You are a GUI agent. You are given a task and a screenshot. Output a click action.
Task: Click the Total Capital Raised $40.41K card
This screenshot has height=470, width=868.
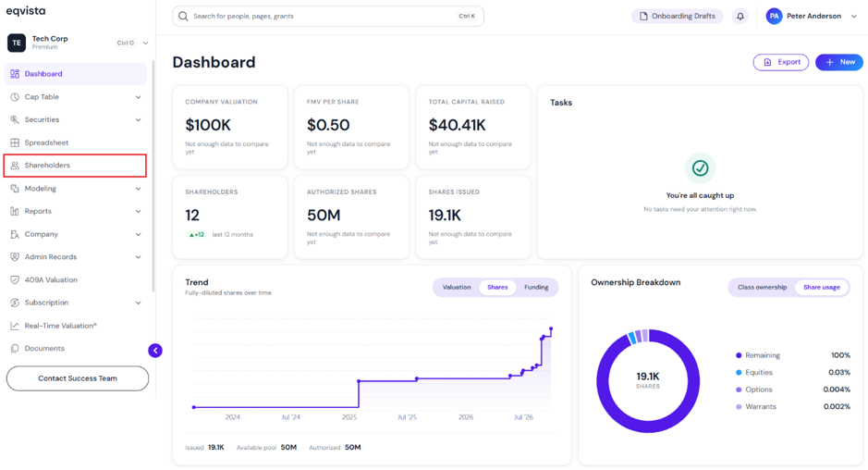click(473, 127)
